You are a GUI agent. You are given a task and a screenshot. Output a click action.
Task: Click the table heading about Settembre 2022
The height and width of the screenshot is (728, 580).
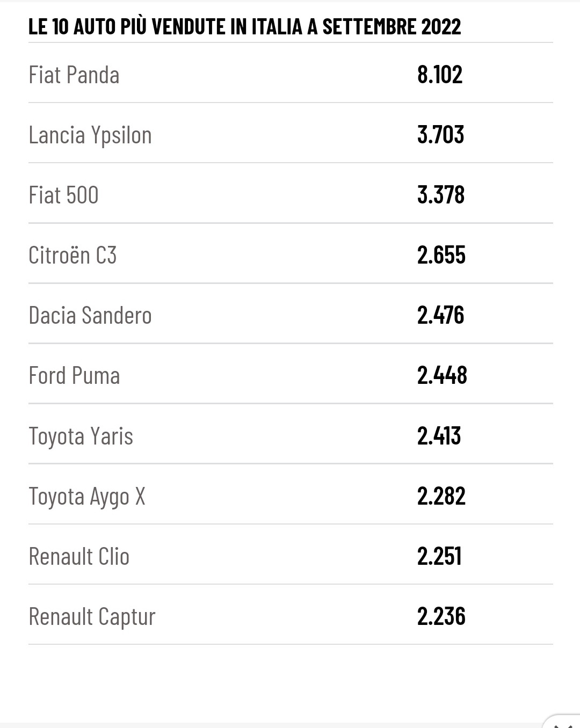(244, 26)
